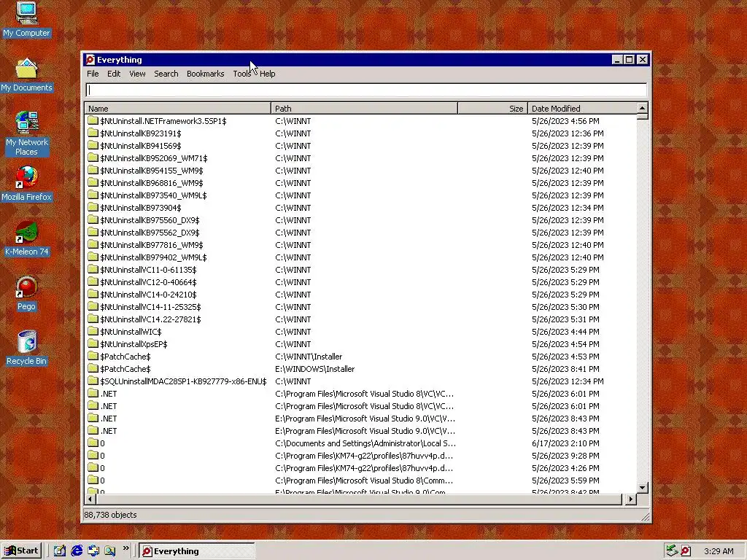Image resolution: width=747 pixels, height=560 pixels.
Task: Click the 88,738 objects status text
Action: pyautogui.click(x=111, y=515)
